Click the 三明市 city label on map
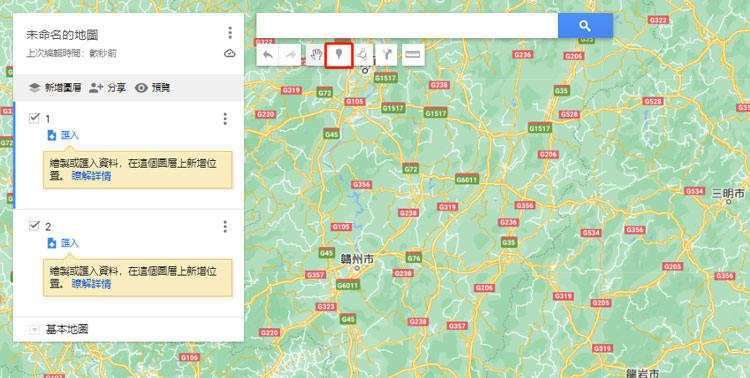The image size is (750, 378). click(728, 193)
